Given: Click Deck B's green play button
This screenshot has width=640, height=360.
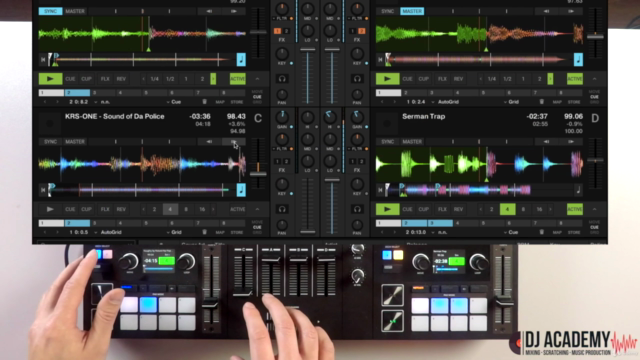Looking at the screenshot, I should (387, 79).
